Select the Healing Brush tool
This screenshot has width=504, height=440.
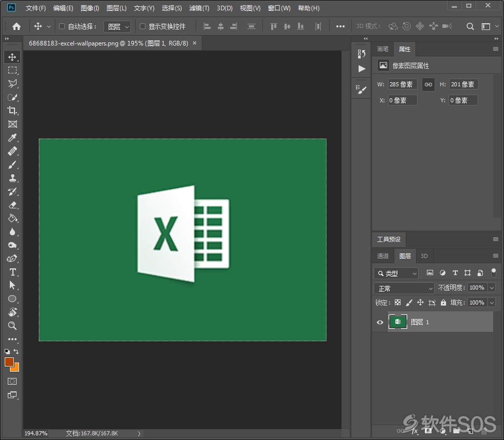(x=12, y=151)
